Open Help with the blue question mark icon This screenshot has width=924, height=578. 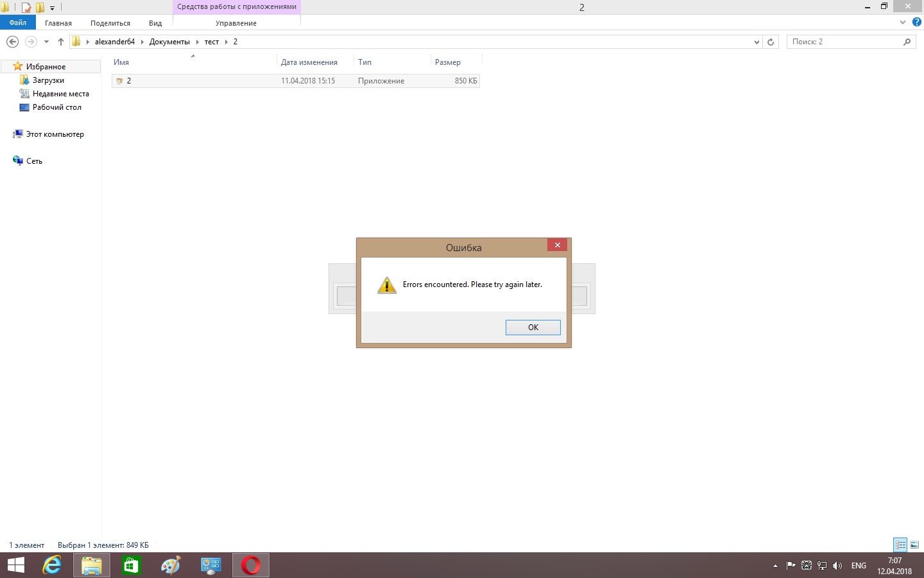tap(916, 22)
